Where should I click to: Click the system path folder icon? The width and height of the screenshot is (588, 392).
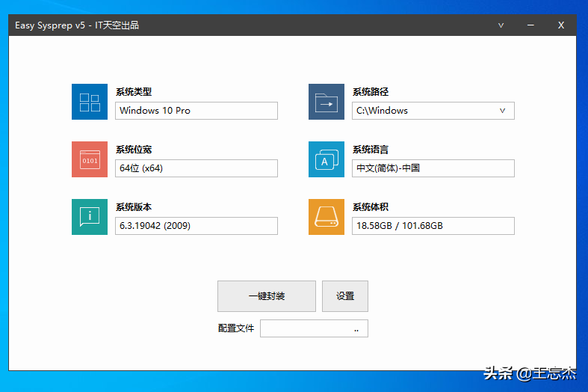coord(327,102)
